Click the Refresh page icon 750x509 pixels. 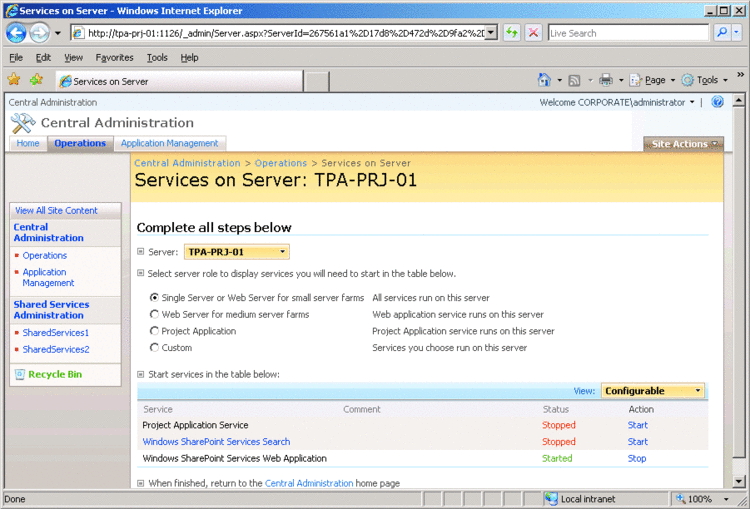[x=512, y=33]
